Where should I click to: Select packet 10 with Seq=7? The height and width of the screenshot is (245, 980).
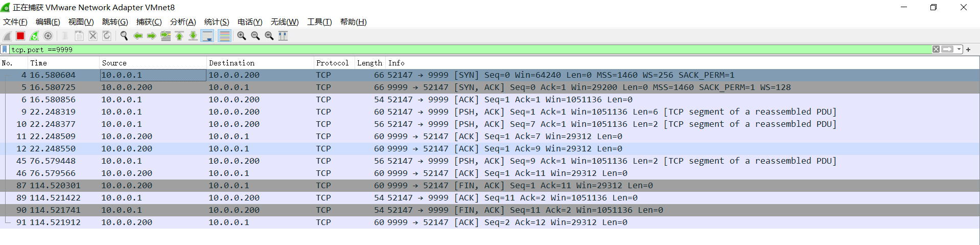[x=489, y=124]
